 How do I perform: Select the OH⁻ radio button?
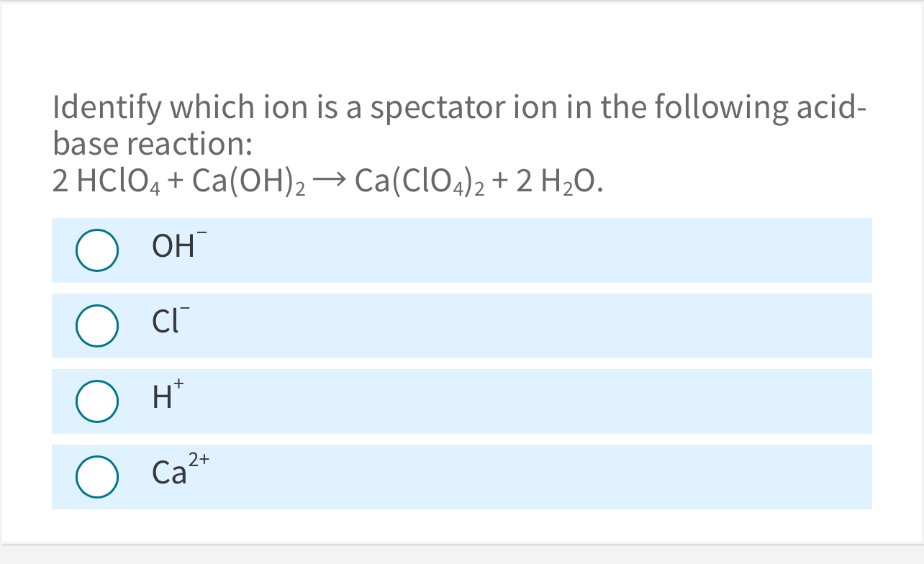click(x=97, y=250)
